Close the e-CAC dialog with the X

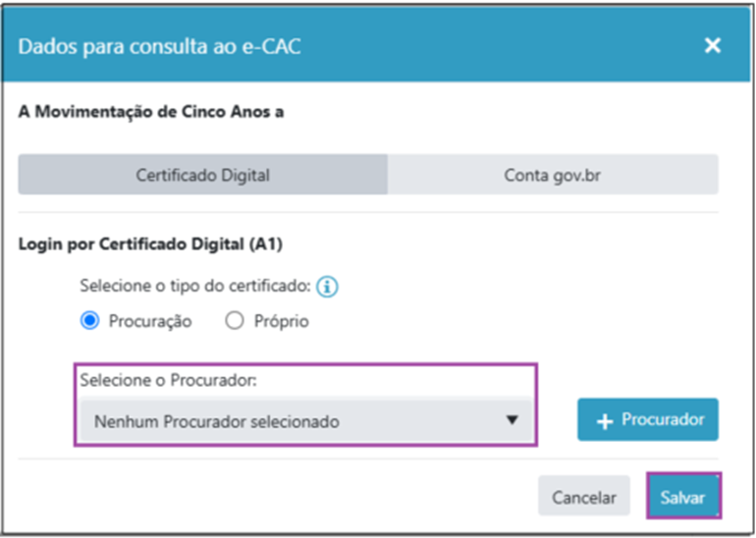pyautogui.click(x=712, y=46)
